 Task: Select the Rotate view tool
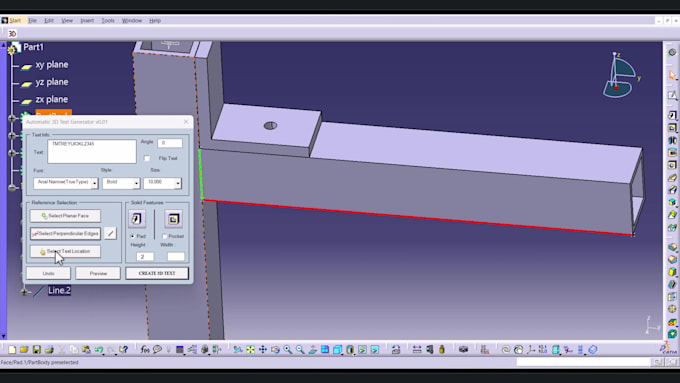pos(275,349)
